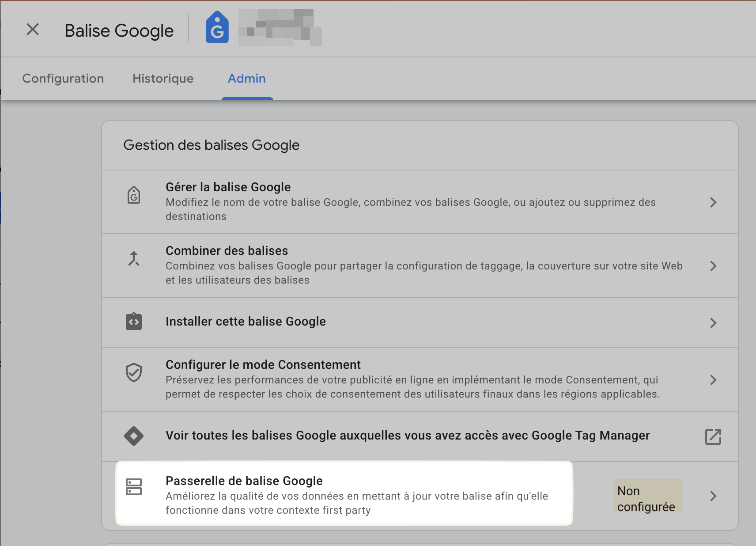Click description 'Préservez les performances de votre publicité'
The height and width of the screenshot is (546, 756).
412,387
